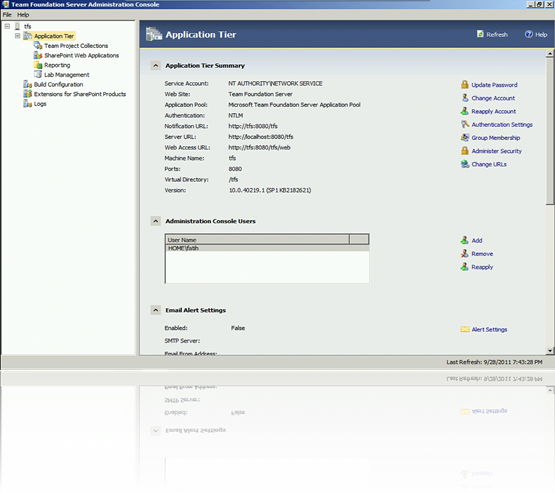Viewport: 555px width, 493px height.
Task: Click the Change Account user icon
Action: (465, 98)
